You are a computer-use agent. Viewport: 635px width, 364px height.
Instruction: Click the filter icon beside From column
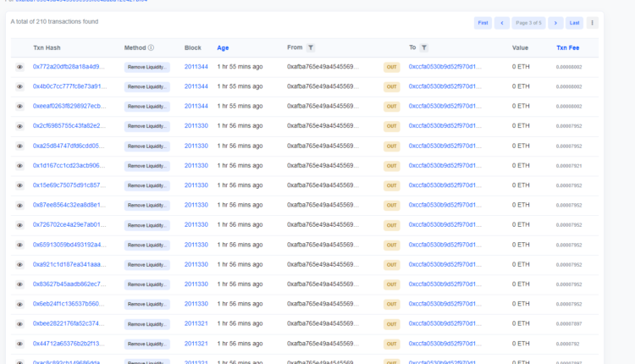(x=311, y=48)
